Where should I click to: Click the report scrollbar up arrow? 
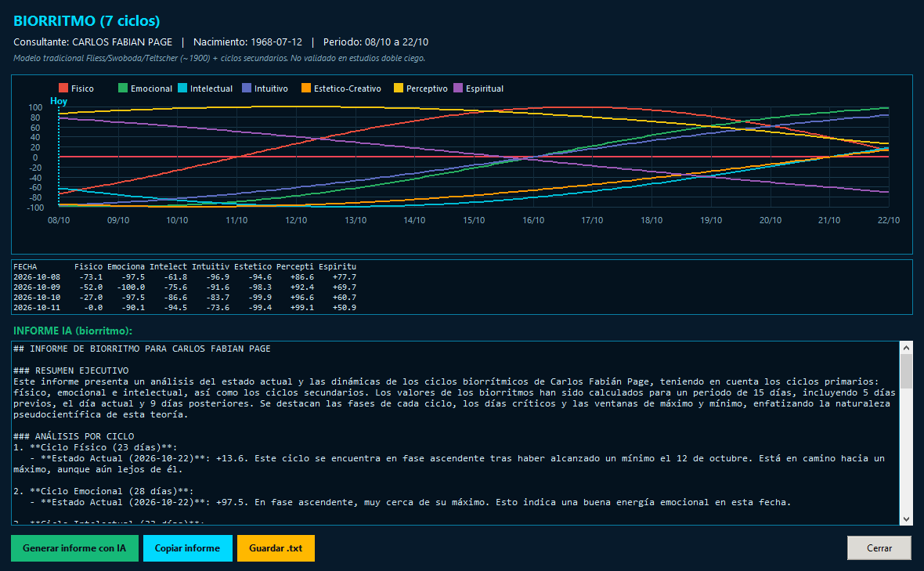coord(906,347)
